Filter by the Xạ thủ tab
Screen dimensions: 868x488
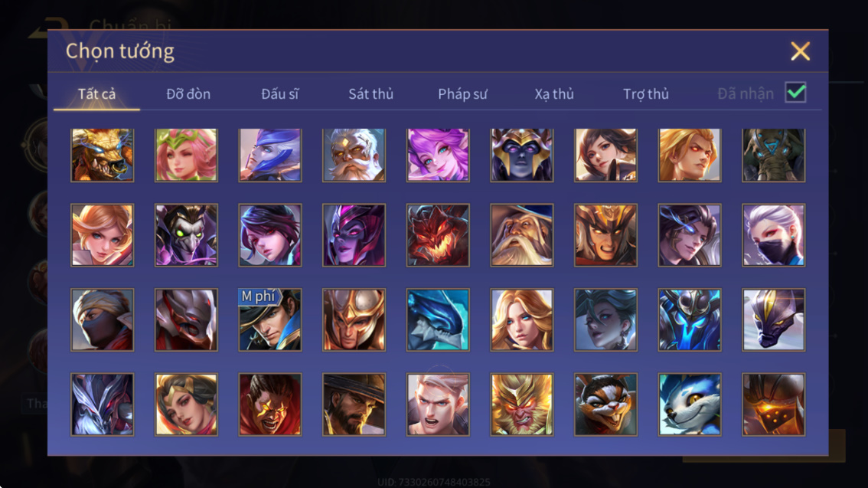[554, 94]
